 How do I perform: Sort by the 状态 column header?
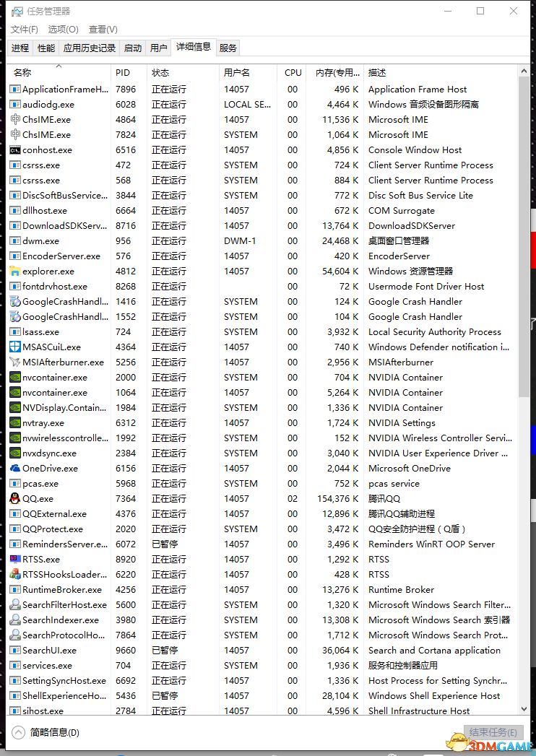(x=183, y=73)
